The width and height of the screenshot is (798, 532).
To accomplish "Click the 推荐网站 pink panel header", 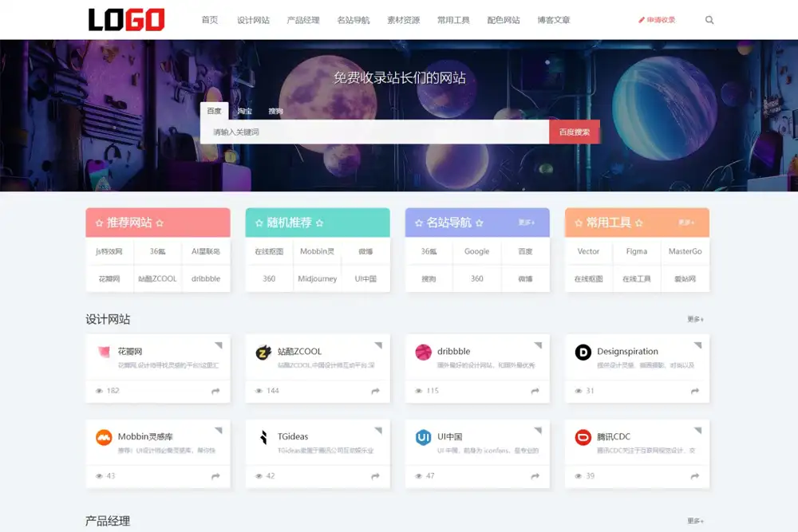I will coord(158,223).
